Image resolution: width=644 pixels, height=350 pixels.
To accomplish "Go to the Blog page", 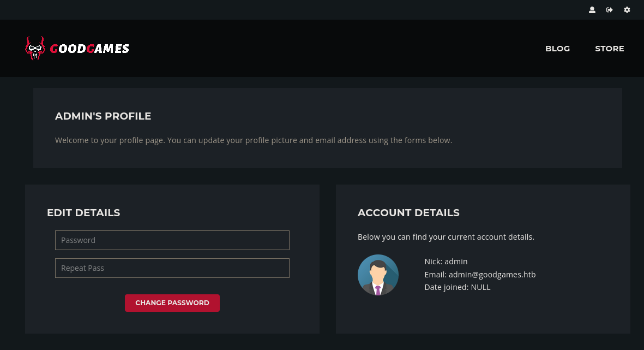I will pos(557,49).
